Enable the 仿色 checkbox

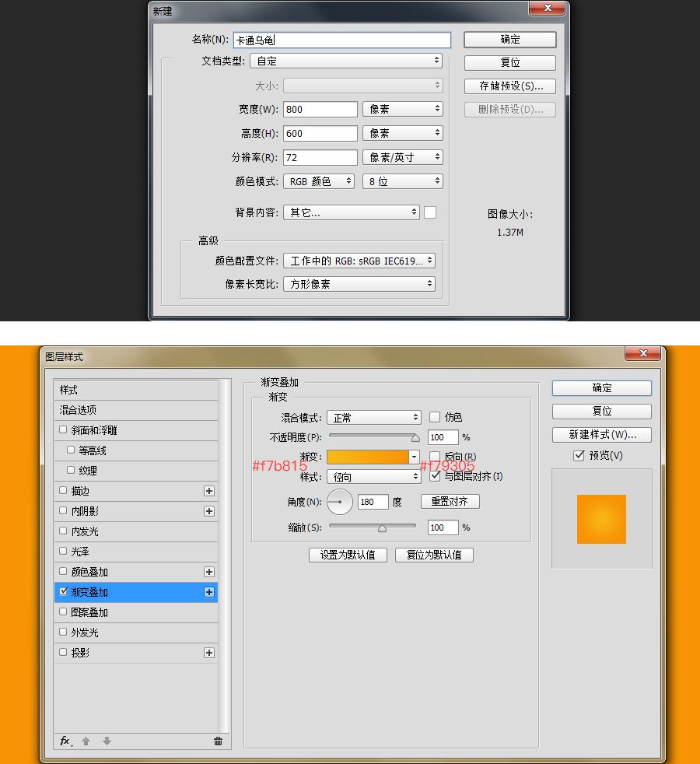(434, 417)
